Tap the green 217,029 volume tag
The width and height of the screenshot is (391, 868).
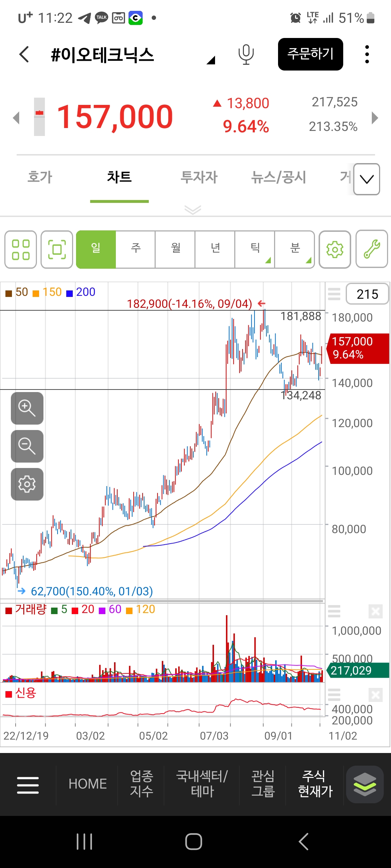358,670
